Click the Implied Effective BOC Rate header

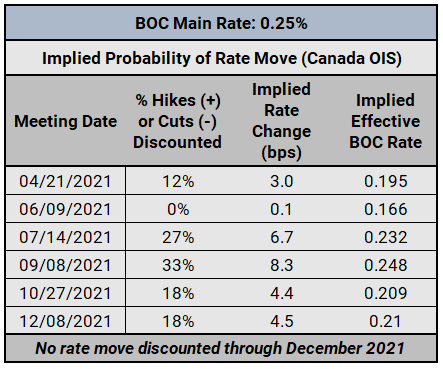[x=386, y=121]
